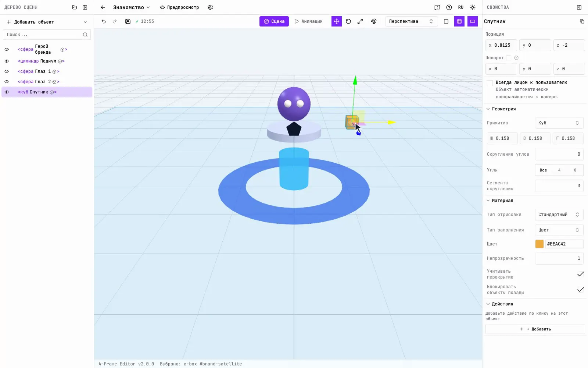Toggle the purple rectangle view icon
Image resolution: width=588 pixels, height=368 pixels.
click(473, 21)
